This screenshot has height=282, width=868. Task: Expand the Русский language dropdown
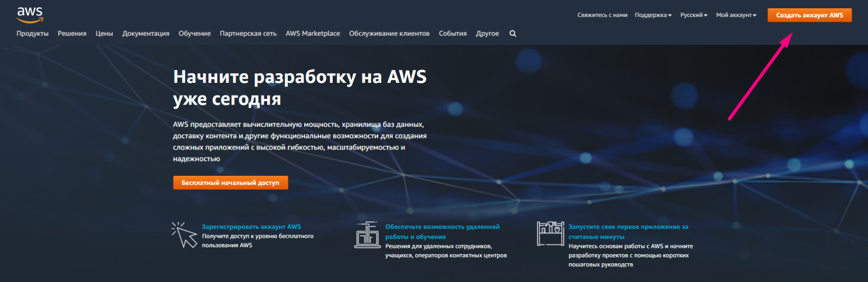pyautogui.click(x=693, y=15)
